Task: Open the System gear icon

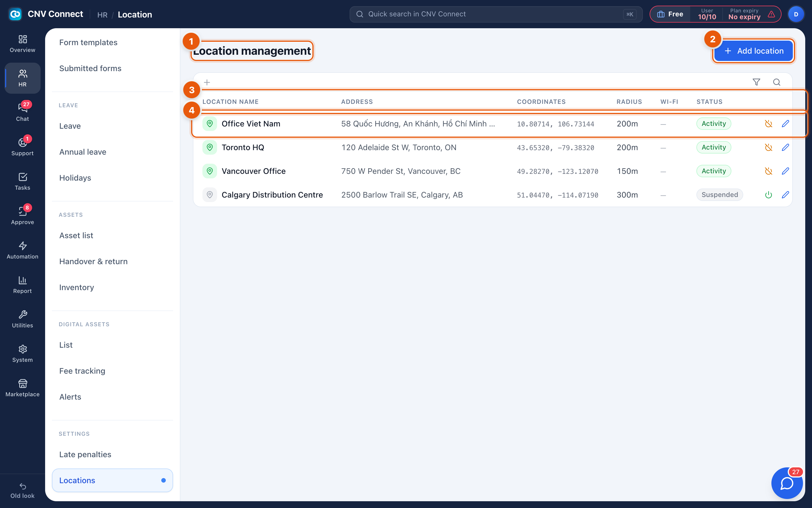Action: [x=23, y=353]
